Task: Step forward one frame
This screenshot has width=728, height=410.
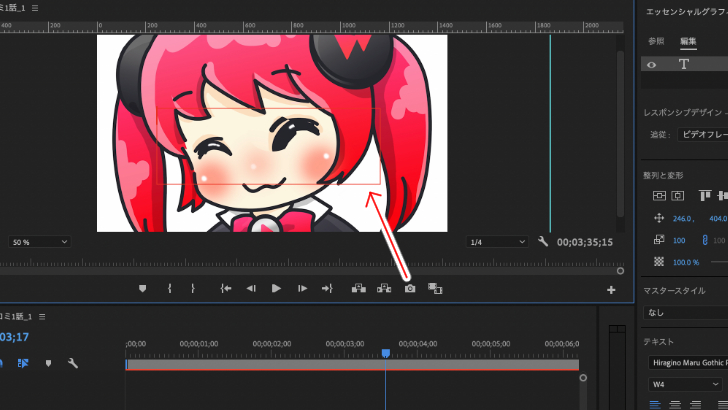Action: (302, 289)
